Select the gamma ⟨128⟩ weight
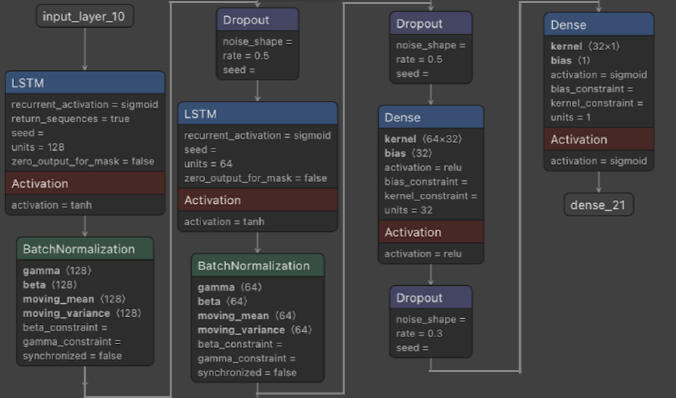This screenshot has height=398, width=676. click(x=57, y=271)
